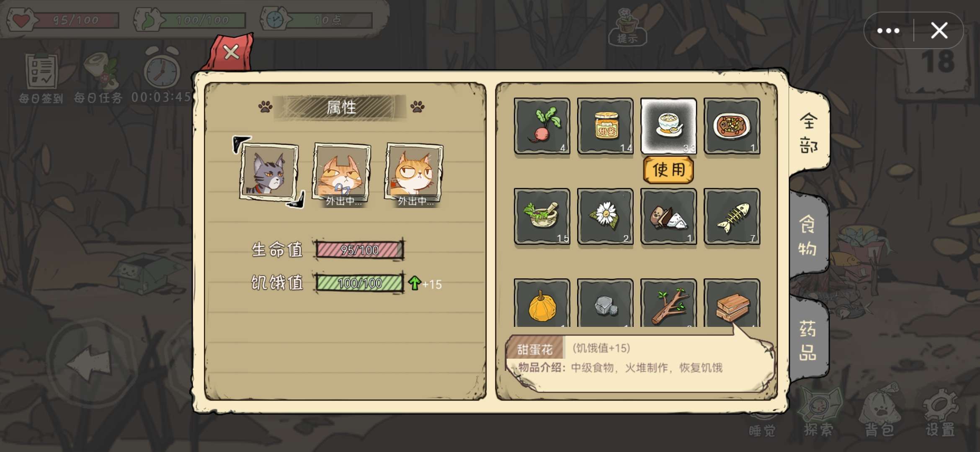Select the chocolate pieces item
The image size is (980, 452).
pos(668,216)
